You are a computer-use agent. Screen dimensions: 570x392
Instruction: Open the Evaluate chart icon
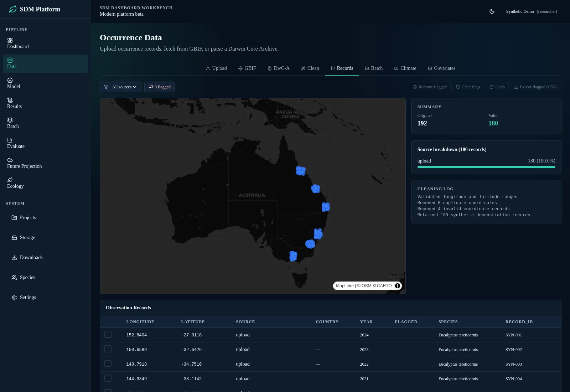(10, 140)
